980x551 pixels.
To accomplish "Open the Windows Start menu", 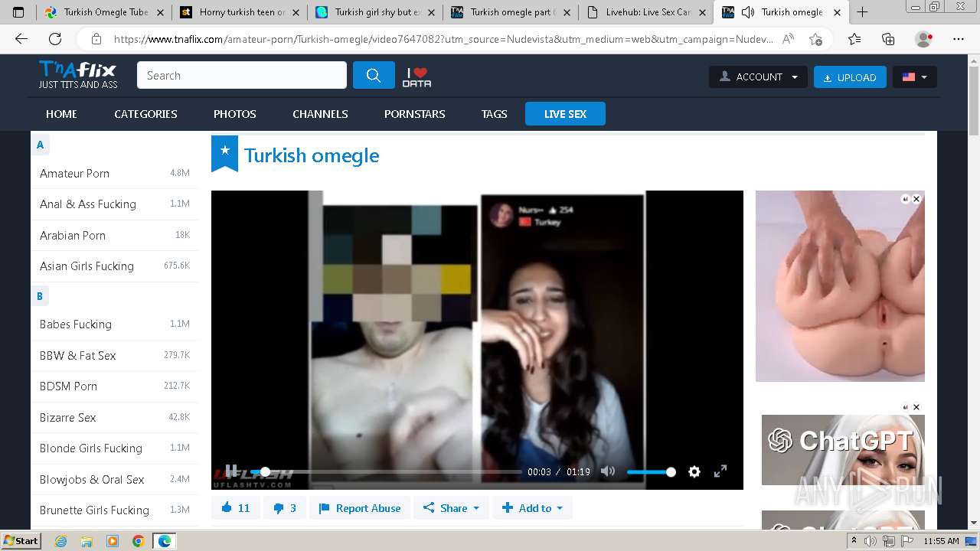I will 21,541.
